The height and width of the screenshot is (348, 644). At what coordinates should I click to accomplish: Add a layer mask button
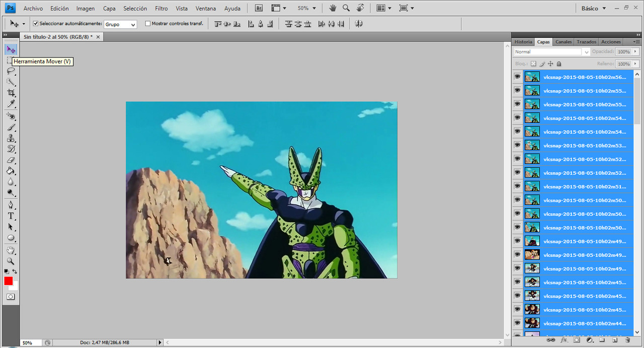[x=577, y=340]
